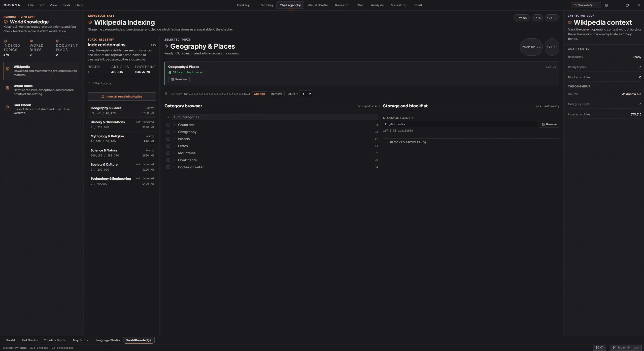This screenshot has height=351, width=644.
Task: Click the Filter categories input field
Action: pyautogui.click(x=275, y=117)
